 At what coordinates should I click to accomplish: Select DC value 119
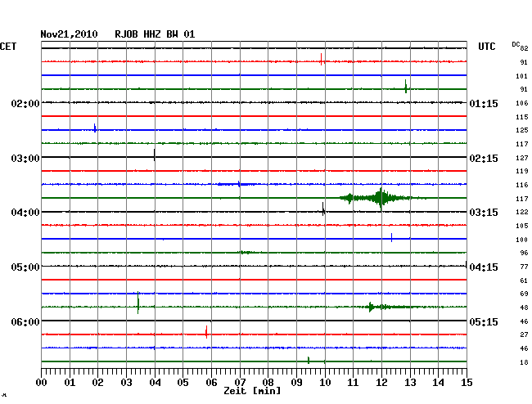tap(522, 171)
